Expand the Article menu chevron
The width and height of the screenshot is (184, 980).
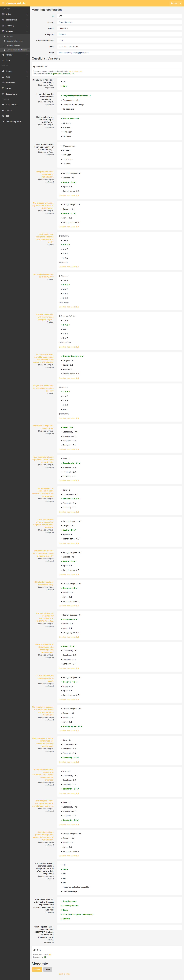27,14
